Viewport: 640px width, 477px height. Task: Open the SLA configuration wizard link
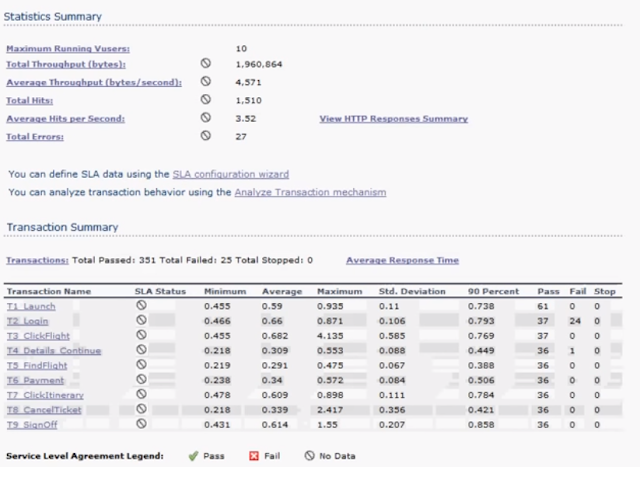pyautogui.click(x=231, y=174)
